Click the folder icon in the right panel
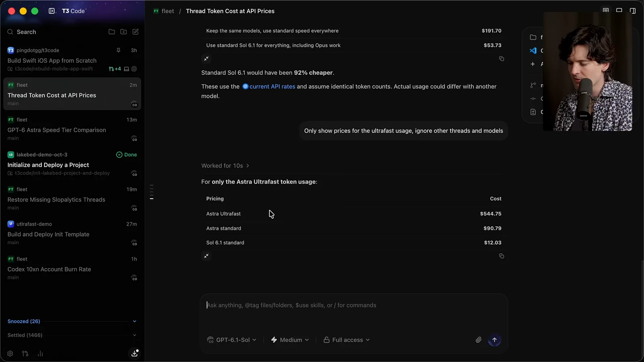 [x=533, y=37]
